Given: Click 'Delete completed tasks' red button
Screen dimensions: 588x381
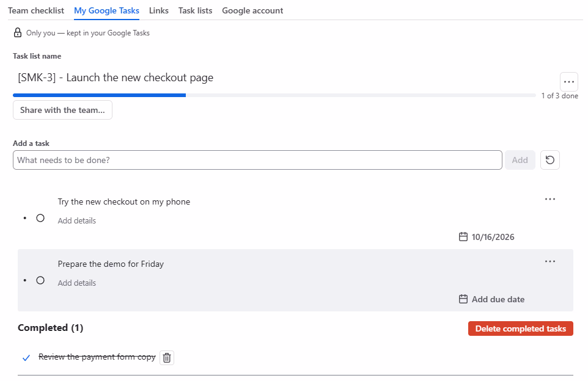Looking at the screenshot, I should click(521, 328).
